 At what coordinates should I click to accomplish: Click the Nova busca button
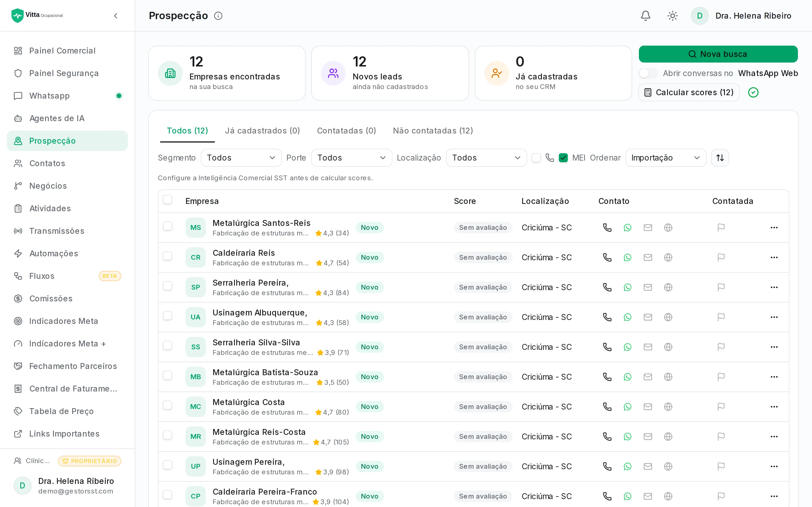718,54
